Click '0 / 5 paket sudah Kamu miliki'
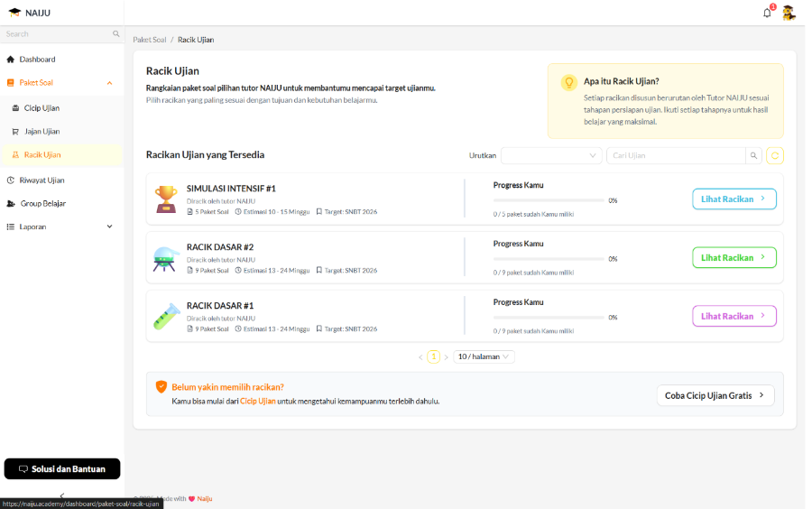Viewport: 812px width, 509px height. click(533, 214)
